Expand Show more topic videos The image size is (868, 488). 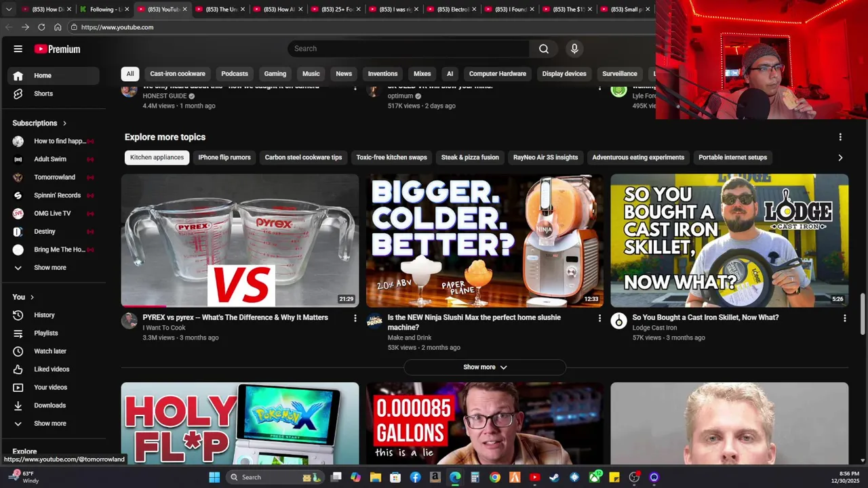click(485, 367)
